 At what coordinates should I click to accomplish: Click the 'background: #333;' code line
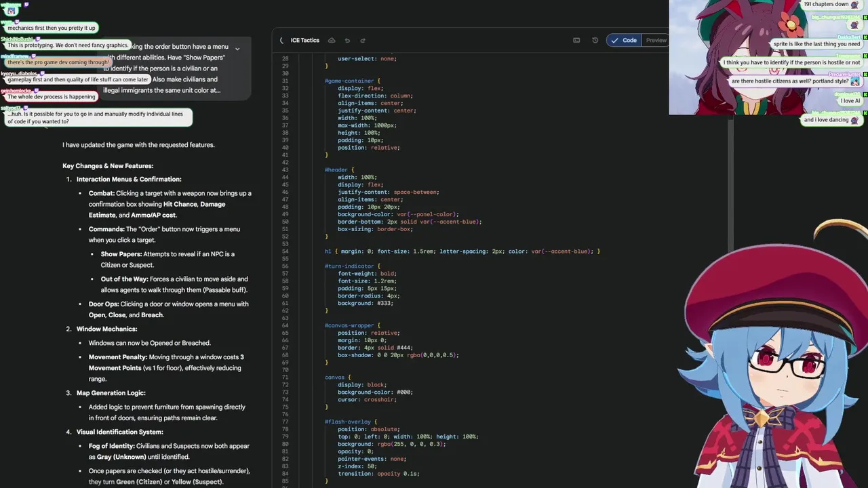click(x=366, y=303)
